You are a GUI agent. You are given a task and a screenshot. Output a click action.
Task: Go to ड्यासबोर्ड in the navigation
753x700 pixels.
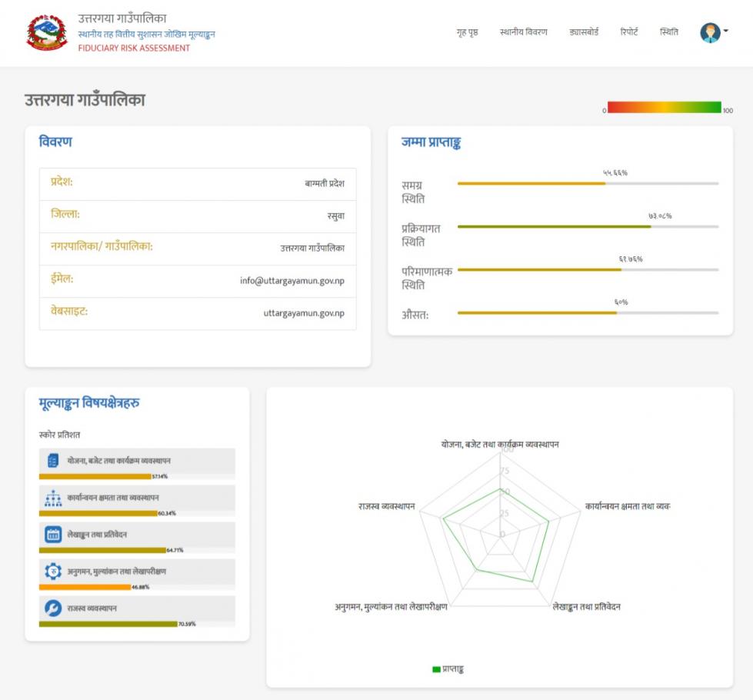pyautogui.click(x=584, y=32)
